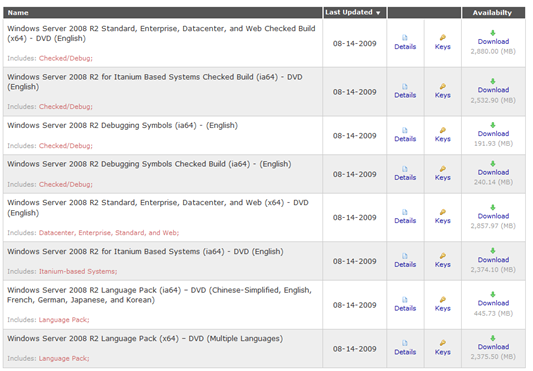Click Download link above 2,374.10 (MB)

493,260
